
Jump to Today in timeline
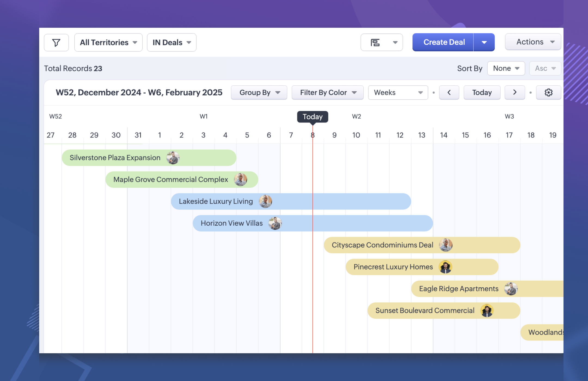[x=482, y=93]
